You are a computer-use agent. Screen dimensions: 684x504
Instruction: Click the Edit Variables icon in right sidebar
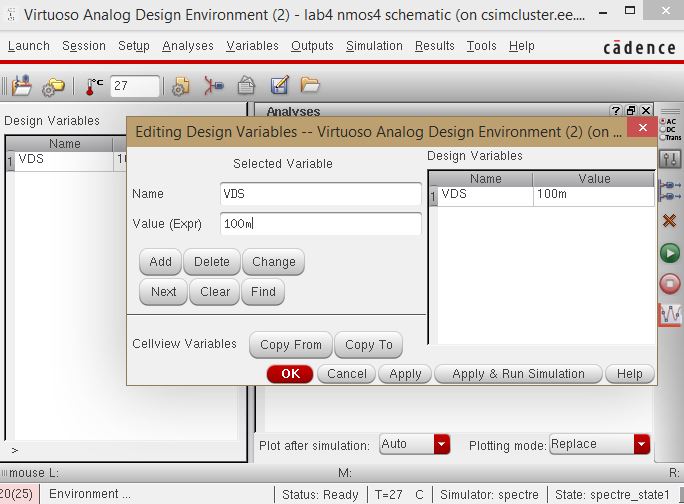coord(670,191)
